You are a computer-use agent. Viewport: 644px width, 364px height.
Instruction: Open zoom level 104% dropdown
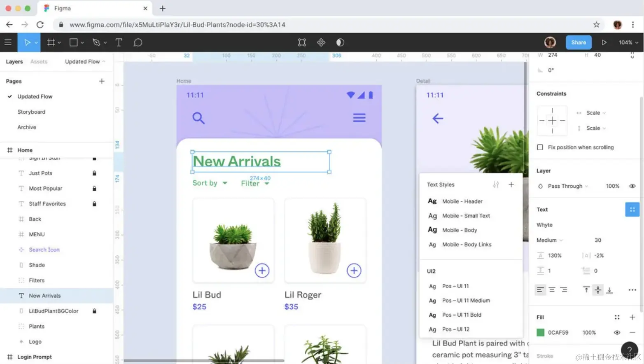[628, 42]
